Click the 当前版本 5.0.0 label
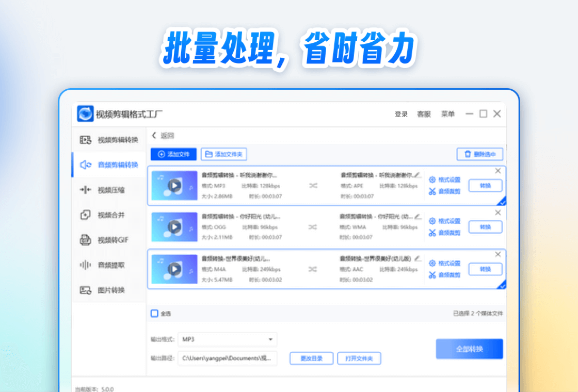 coord(94,389)
